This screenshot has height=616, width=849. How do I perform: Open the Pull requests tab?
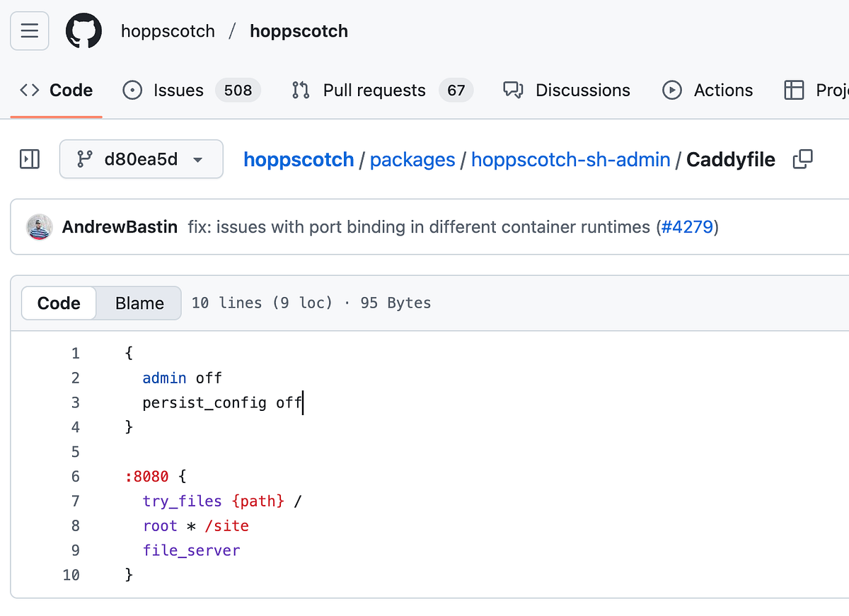tap(382, 91)
